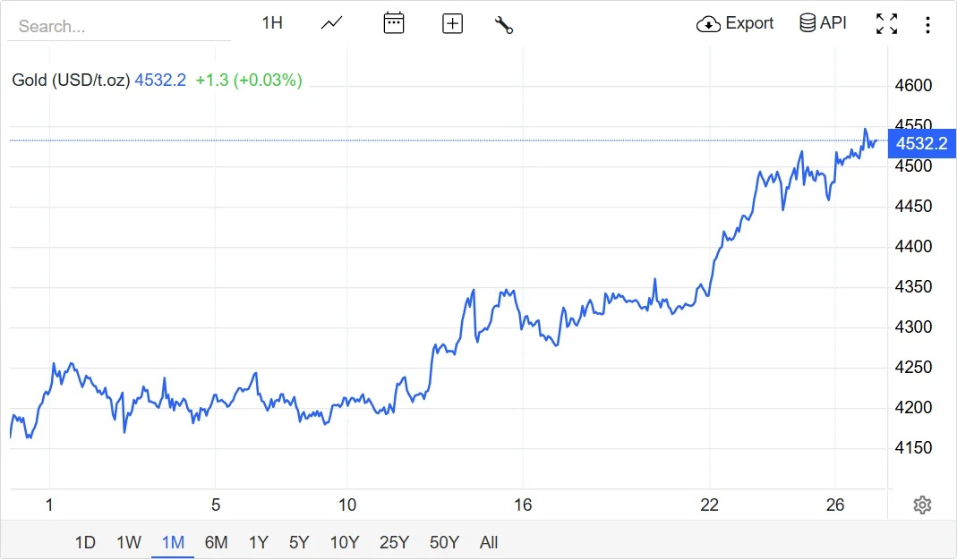Select the 5Y time range
Screen dimensions: 957x560
pyautogui.click(x=299, y=542)
